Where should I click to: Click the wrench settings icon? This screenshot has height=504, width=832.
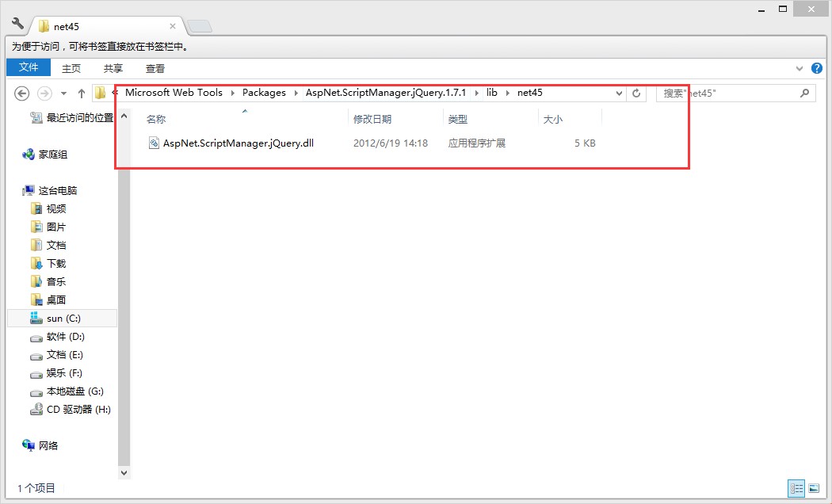click(17, 23)
